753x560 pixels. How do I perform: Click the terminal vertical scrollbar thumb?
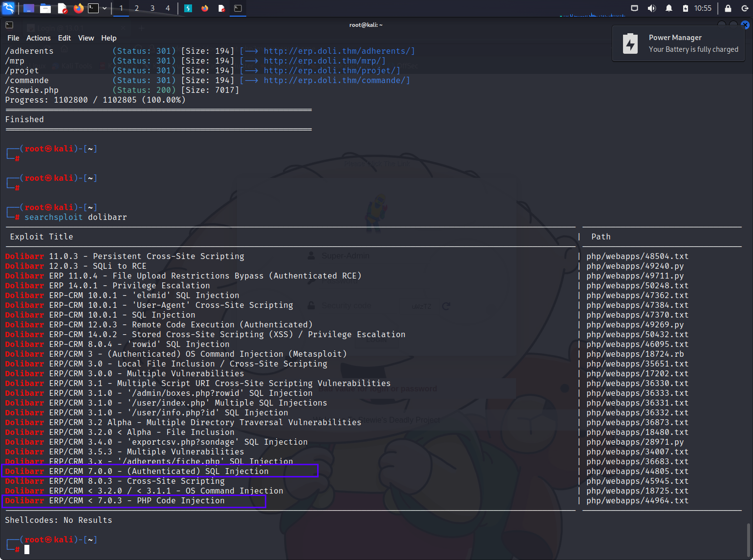coord(748,540)
